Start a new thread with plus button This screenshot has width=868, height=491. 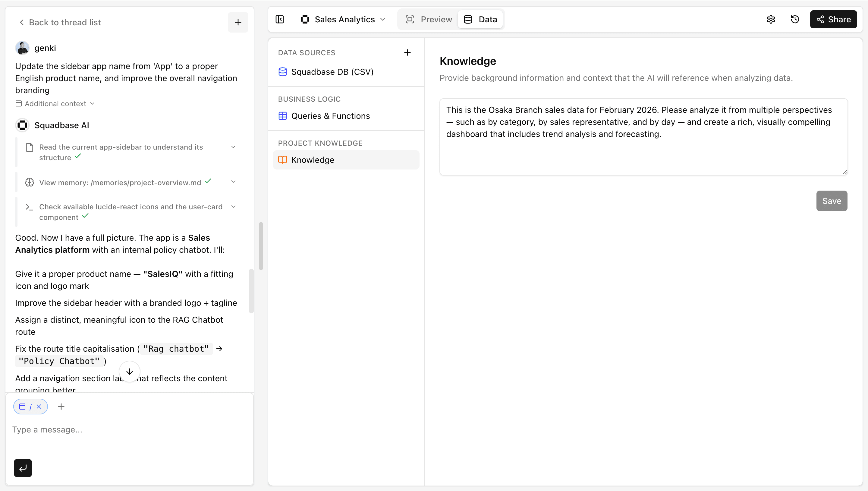[x=238, y=22]
